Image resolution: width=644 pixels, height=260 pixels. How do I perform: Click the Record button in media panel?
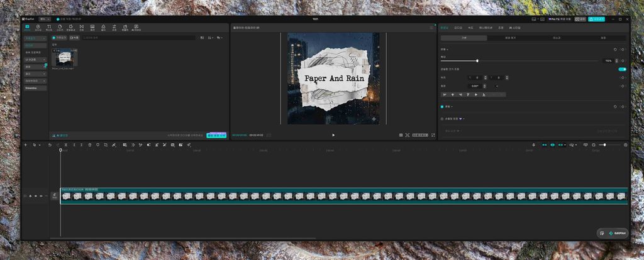pos(74,38)
